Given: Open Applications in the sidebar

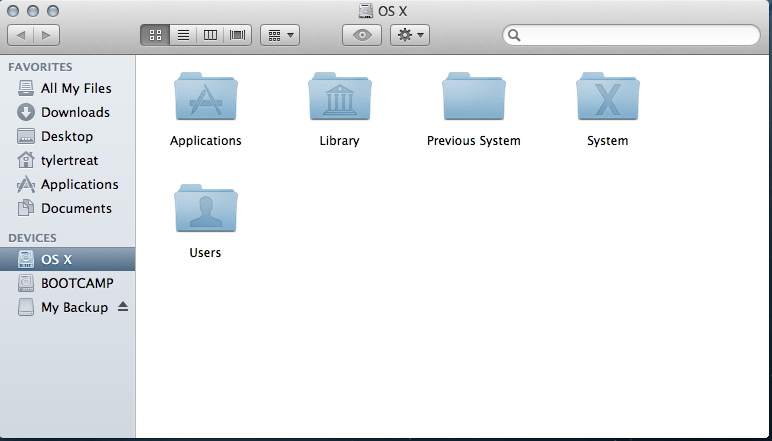Looking at the screenshot, I should tap(67, 185).
